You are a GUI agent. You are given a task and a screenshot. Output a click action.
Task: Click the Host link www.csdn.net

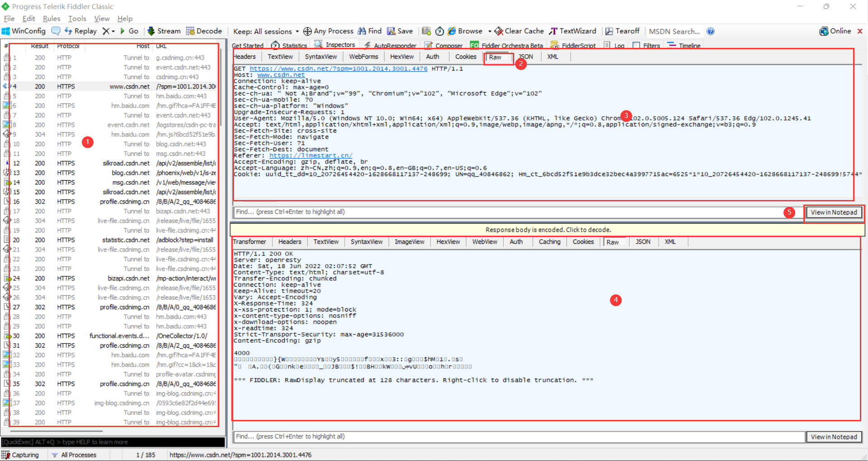pos(281,75)
